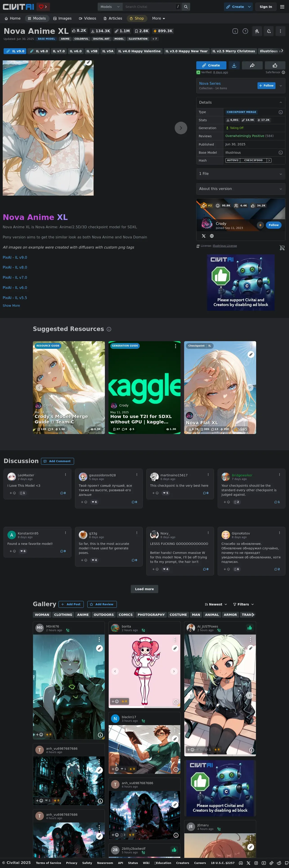289x868 pixels.
Task: Click the Sign In button
Action: [x=266, y=7]
